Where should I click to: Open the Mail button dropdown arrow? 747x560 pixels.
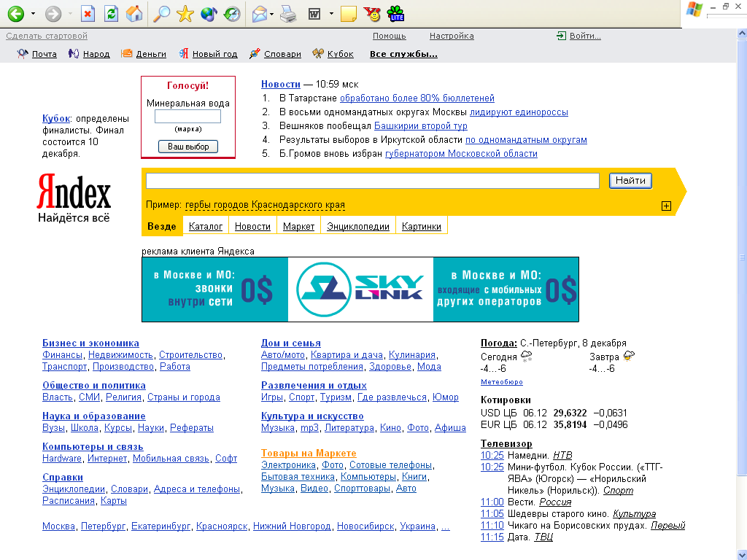click(x=271, y=14)
